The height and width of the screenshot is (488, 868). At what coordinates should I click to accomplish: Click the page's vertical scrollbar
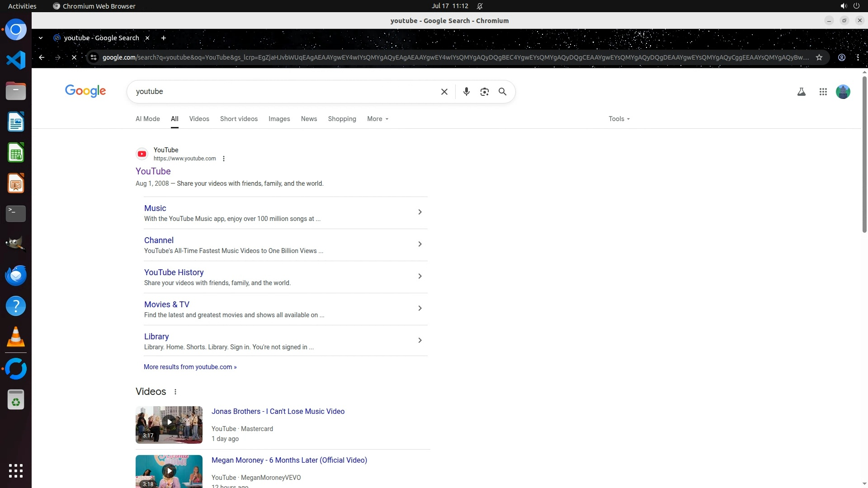pos(864,154)
